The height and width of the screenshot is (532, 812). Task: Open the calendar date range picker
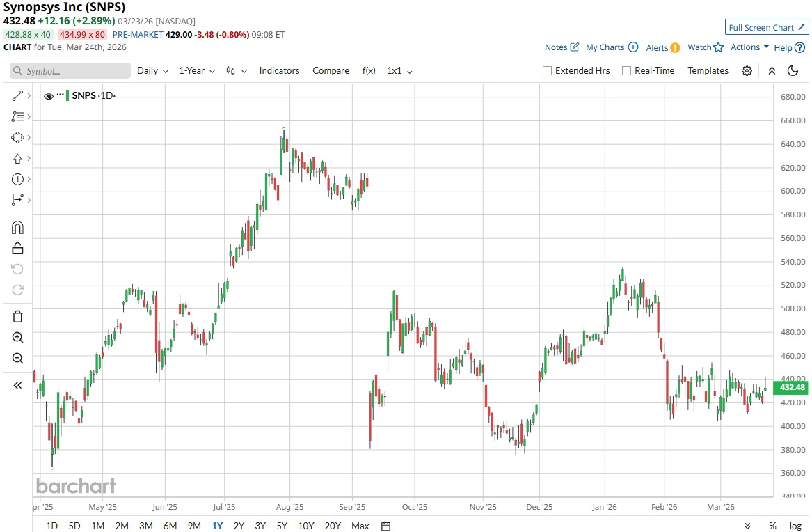click(x=385, y=526)
